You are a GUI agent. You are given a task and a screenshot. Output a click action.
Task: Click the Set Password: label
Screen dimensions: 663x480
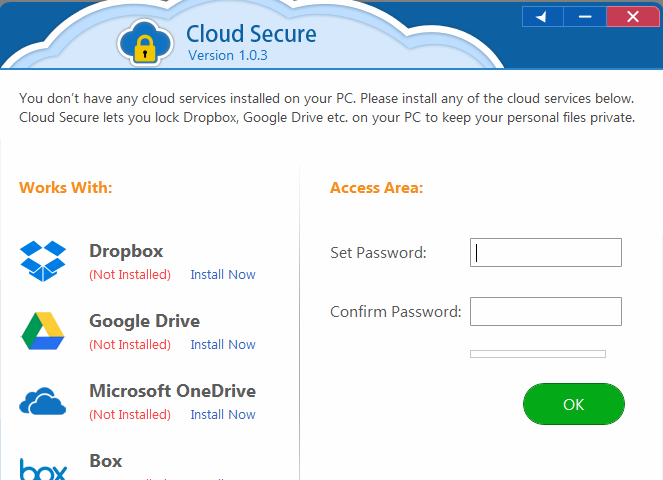click(x=378, y=252)
